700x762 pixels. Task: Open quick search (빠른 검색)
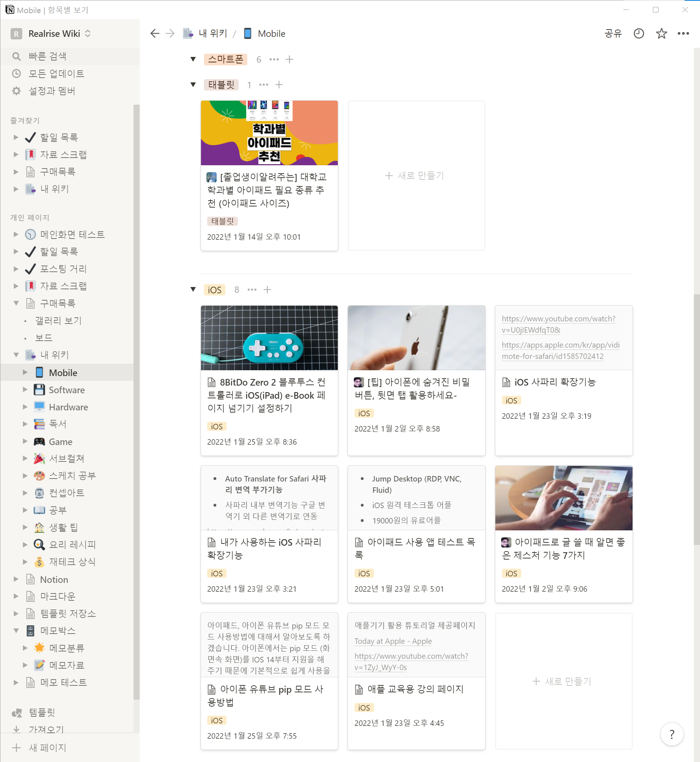(x=70, y=56)
